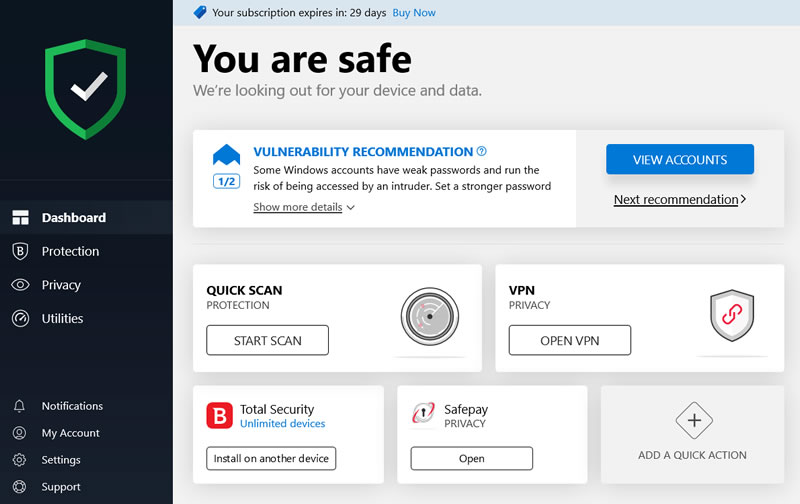Click the chevron after Show more details
800x504 pixels.
coord(351,208)
